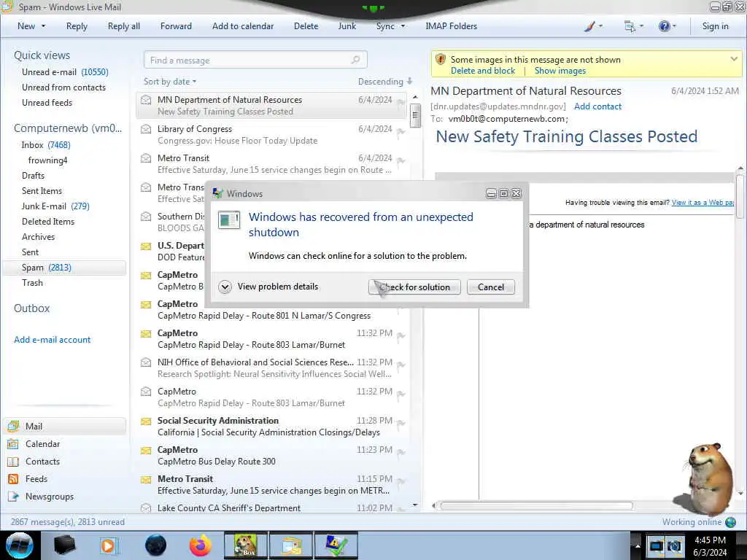Image resolution: width=747 pixels, height=560 pixels.
Task: Open the blue Help question mark icon
Action: point(664,26)
